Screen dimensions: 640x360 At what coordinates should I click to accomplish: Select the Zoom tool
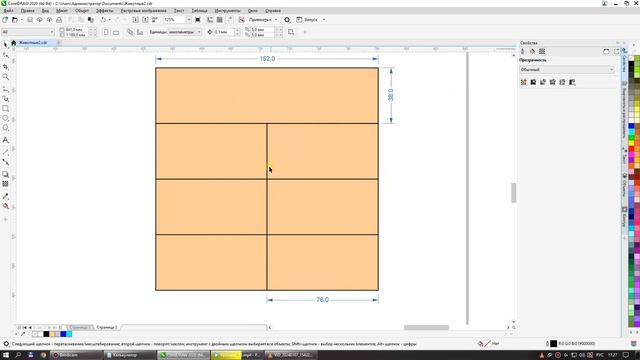(x=6, y=77)
